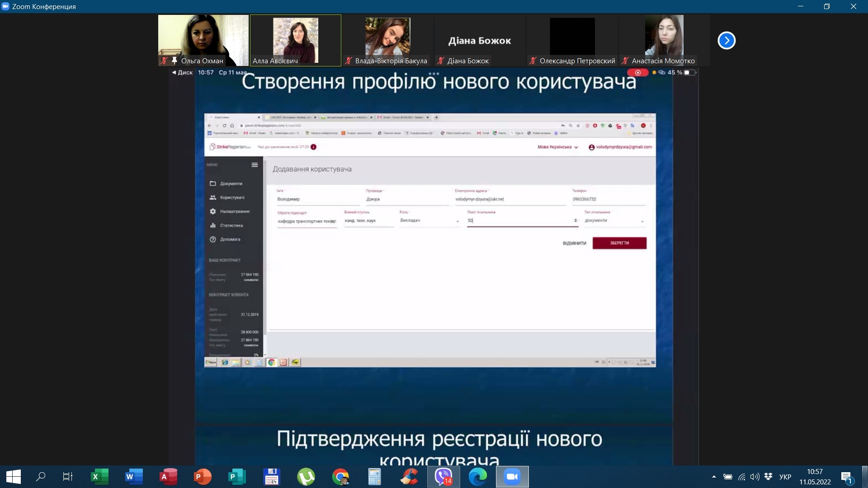The height and width of the screenshot is (488, 868).
Task: Click the Zoom taskbar icon
Action: click(512, 477)
